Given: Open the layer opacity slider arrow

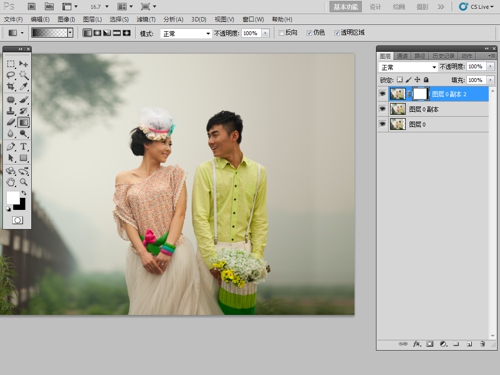Looking at the screenshot, I should coord(490,67).
